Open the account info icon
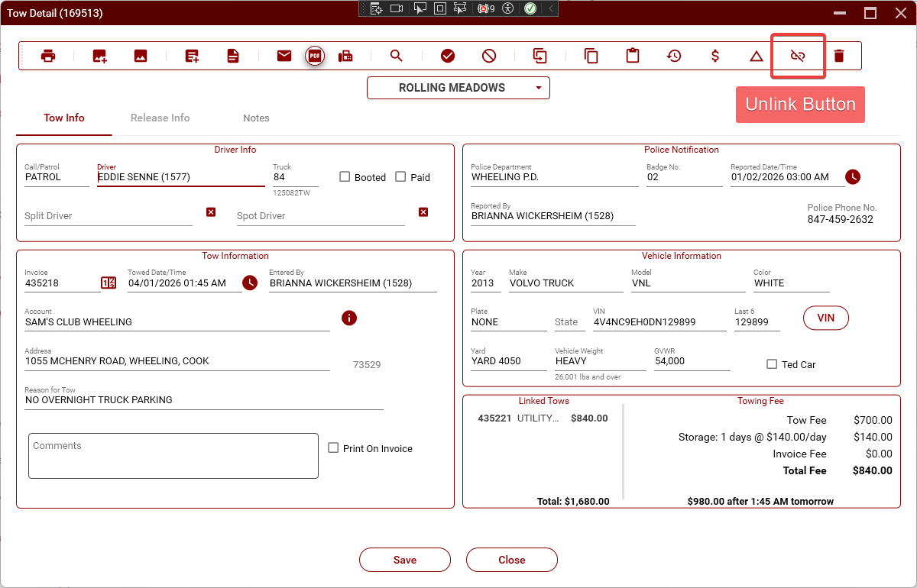The width and height of the screenshot is (917, 588). pos(349,318)
